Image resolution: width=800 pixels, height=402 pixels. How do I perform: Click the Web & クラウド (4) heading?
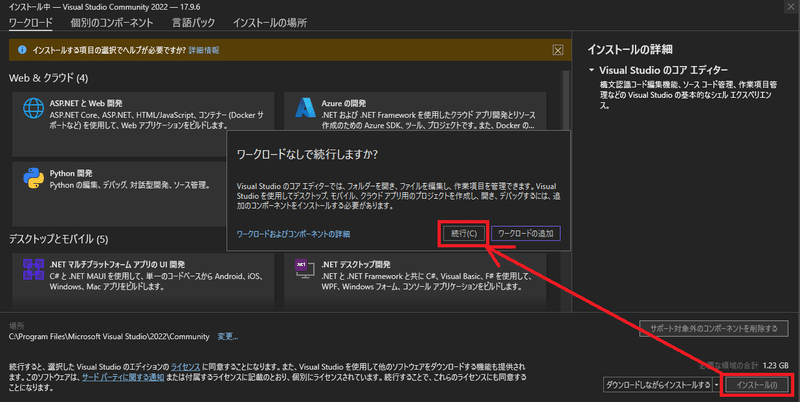(x=48, y=78)
